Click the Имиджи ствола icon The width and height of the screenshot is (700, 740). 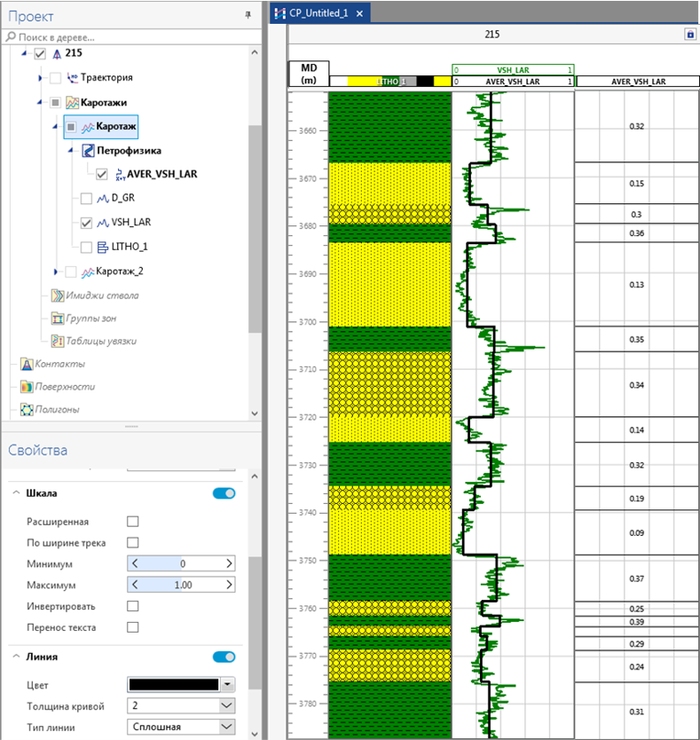(x=58, y=295)
